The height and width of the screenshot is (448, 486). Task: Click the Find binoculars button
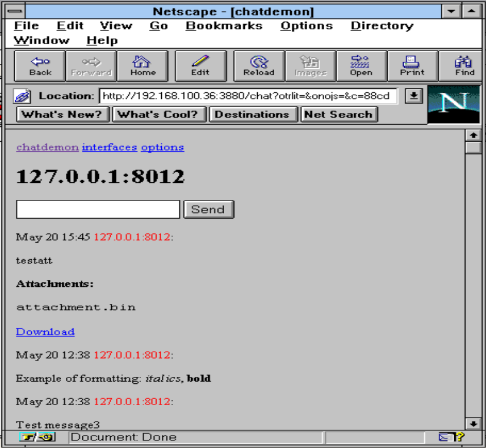coord(461,66)
